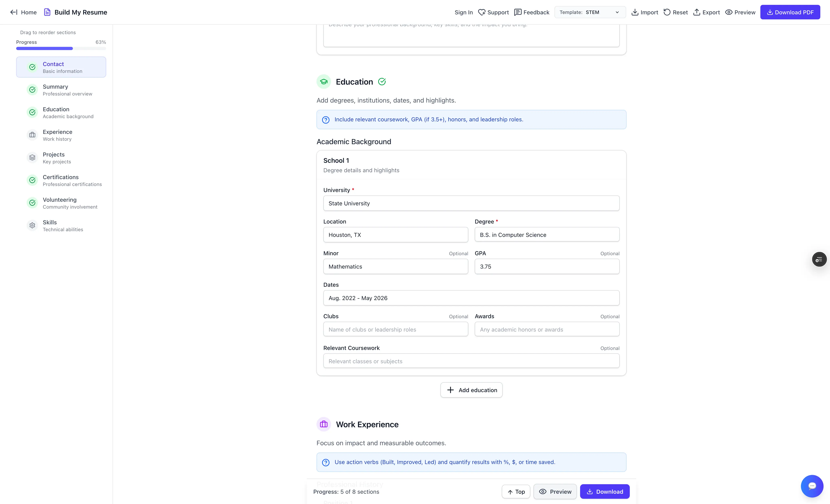Click the dark checklist floating icon
Screen dimensions: 830x504
click(x=819, y=259)
